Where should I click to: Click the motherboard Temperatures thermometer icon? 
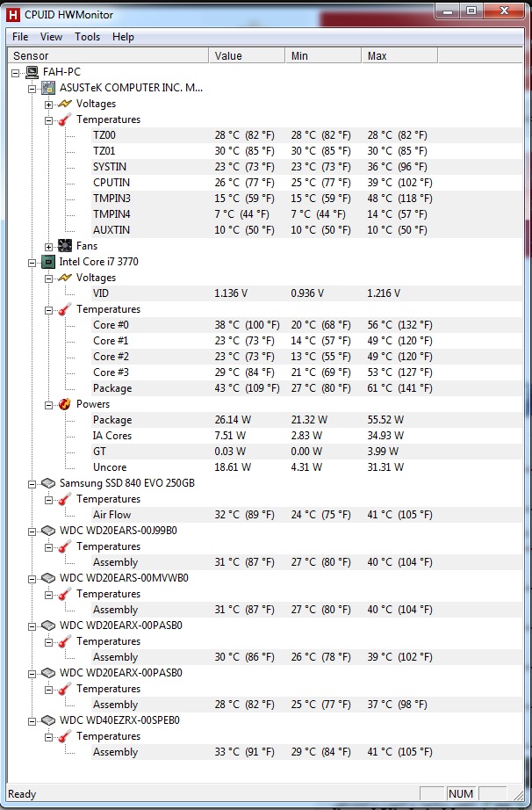pyautogui.click(x=64, y=119)
